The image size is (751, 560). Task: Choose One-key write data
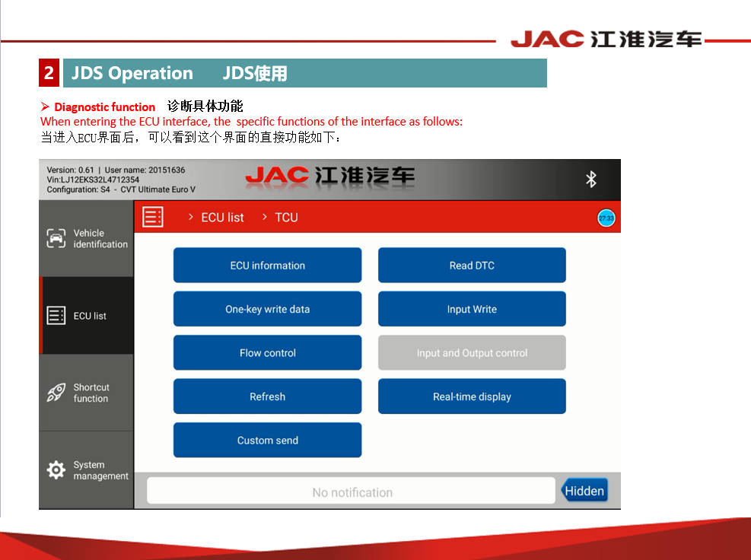(267, 309)
